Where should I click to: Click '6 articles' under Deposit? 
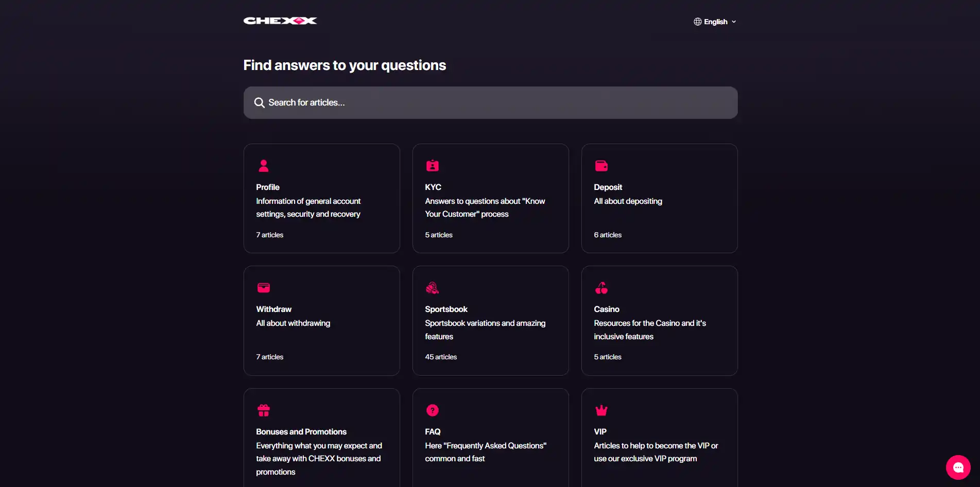pos(608,235)
